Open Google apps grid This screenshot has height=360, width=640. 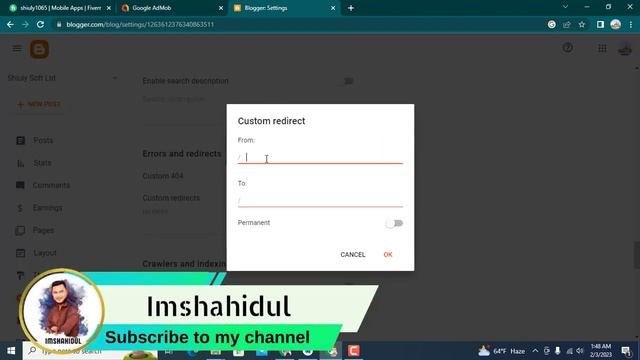[x=602, y=49]
